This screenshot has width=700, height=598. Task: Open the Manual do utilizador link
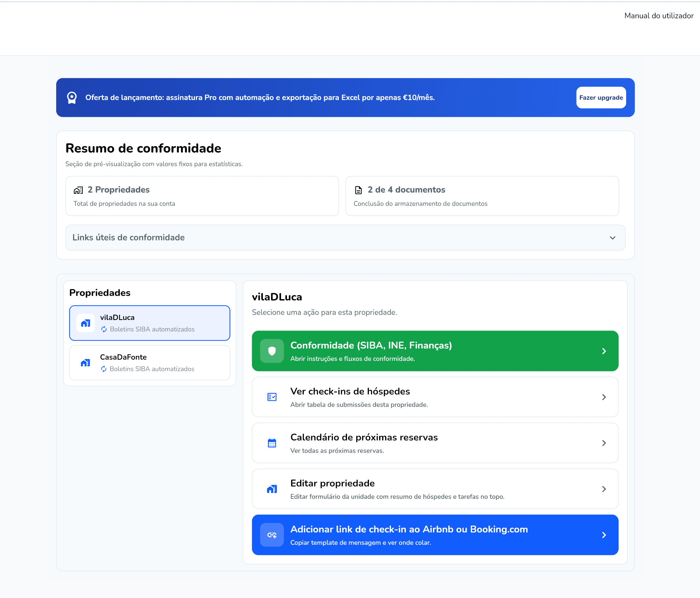pos(659,16)
